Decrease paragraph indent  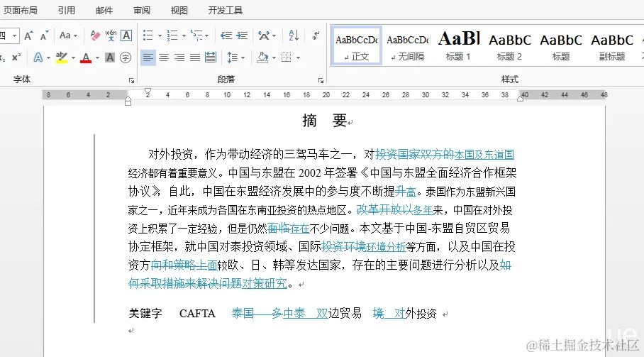(x=226, y=35)
